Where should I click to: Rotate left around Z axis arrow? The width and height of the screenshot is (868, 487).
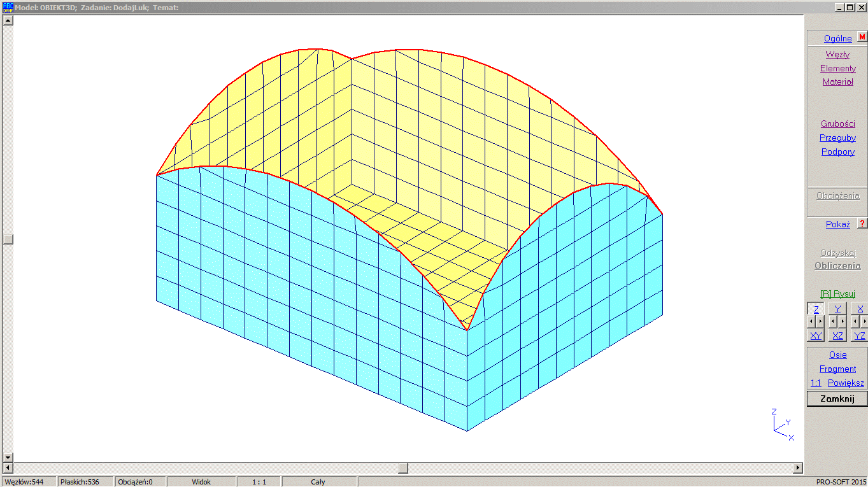pyautogui.click(x=811, y=322)
